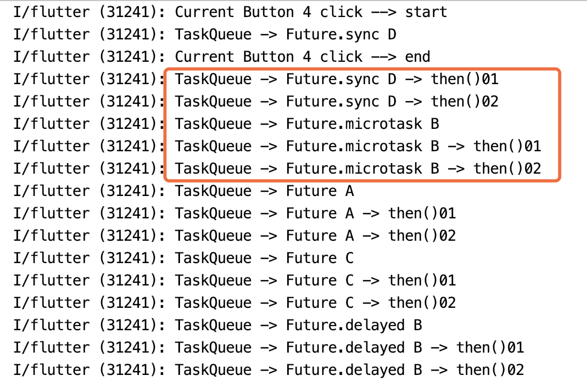The image size is (587, 392).
Task: Select the 'Future.microtask B -> then()02' log entry
Action: (358, 169)
